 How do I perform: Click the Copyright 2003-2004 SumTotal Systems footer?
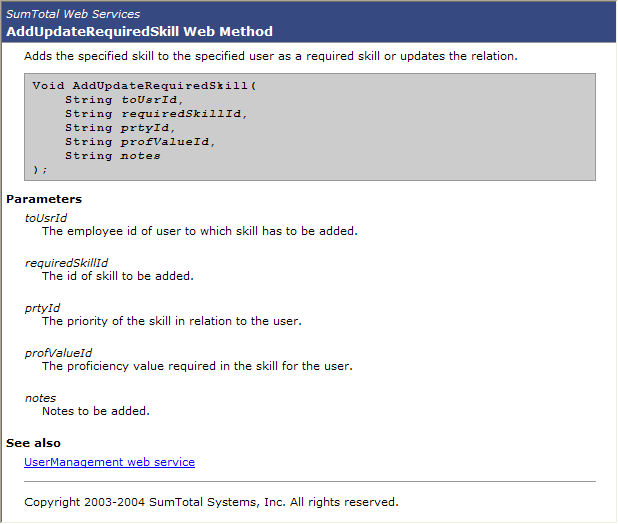click(x=211, y=502)
